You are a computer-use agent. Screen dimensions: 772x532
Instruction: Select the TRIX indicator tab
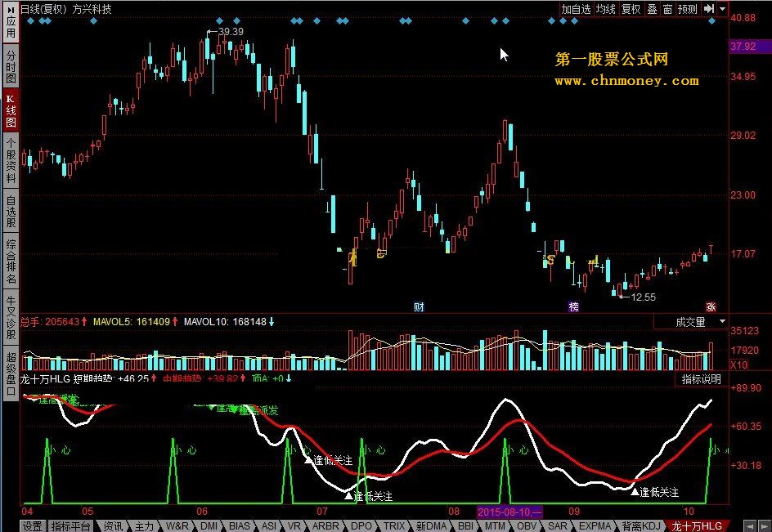pyautogui.click(x=394, y=526)
